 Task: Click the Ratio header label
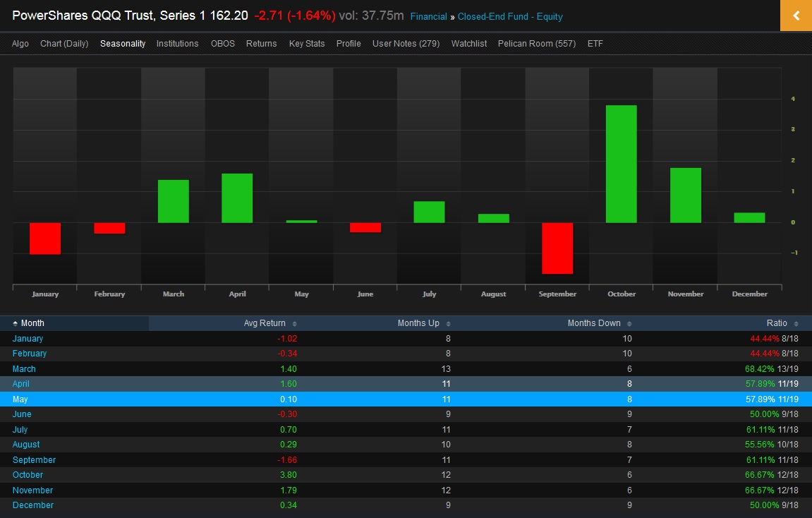tap(777, 323)
